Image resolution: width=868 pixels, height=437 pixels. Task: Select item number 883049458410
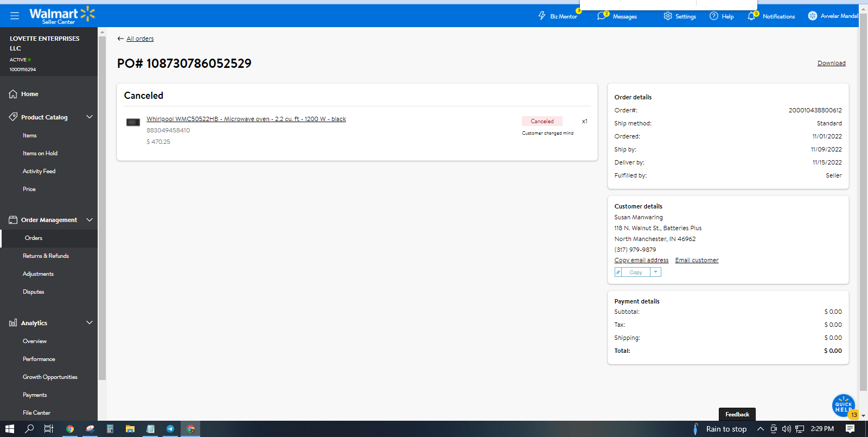pyautogui.click(x=168, y=130)
